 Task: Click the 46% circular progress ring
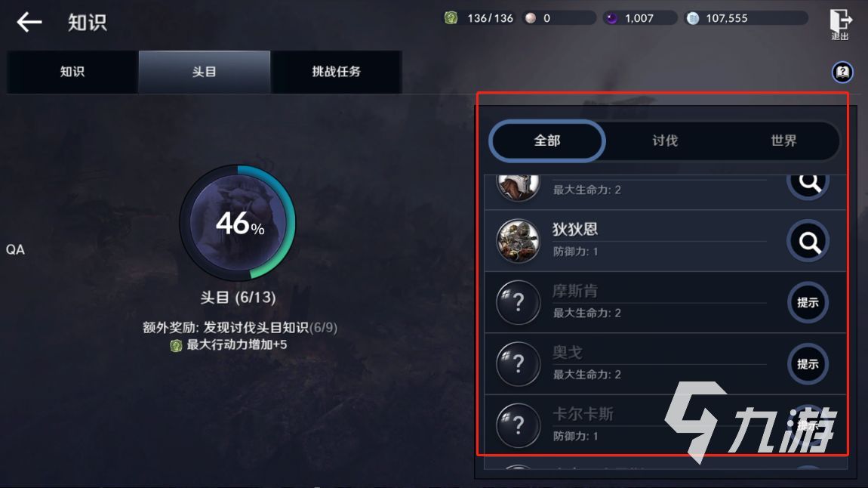[x=238, y=223]
